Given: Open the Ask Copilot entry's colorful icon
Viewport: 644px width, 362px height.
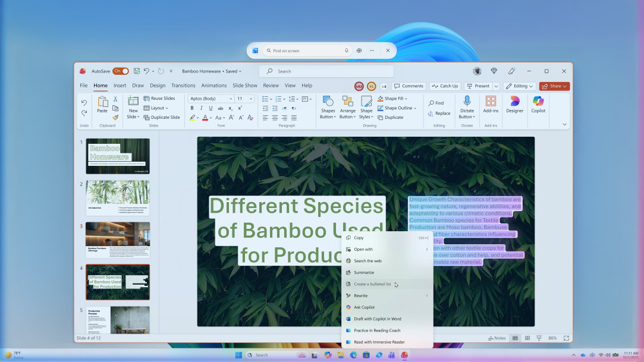Looking at the screenshot, I should tap(350, 307).
